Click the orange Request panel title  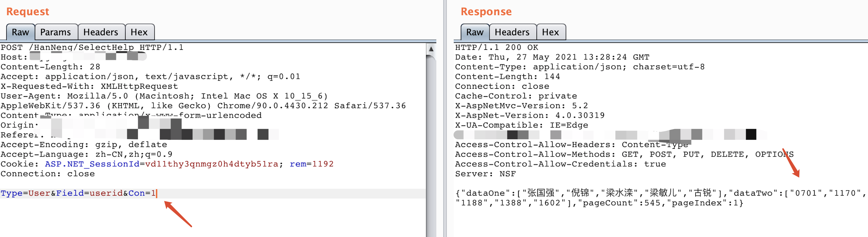click(x=28, y=11)
